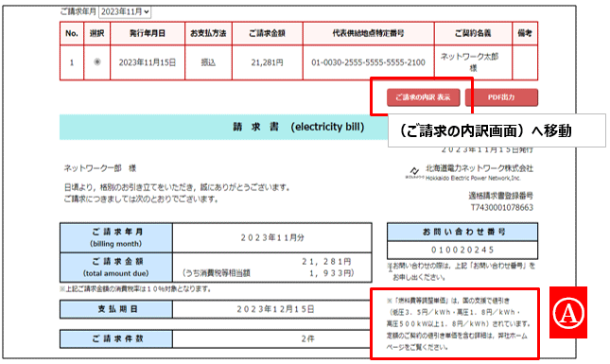Click the 請求書 (electricity bill) heading
Image resolution: width=610 pixels, height=364 pixels.
tap(299, 127)
